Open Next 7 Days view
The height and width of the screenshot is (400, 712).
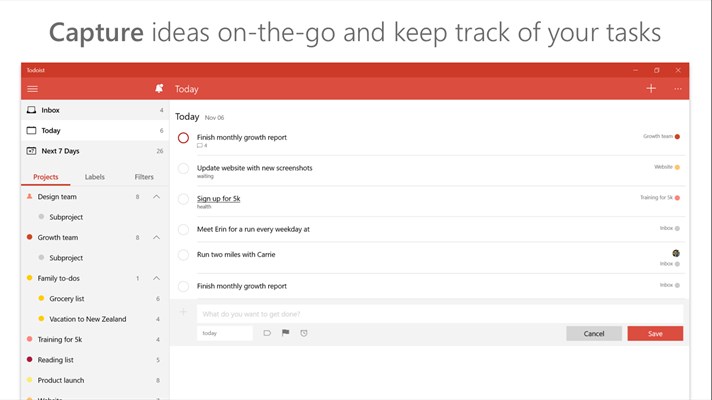tap(95, 151)
